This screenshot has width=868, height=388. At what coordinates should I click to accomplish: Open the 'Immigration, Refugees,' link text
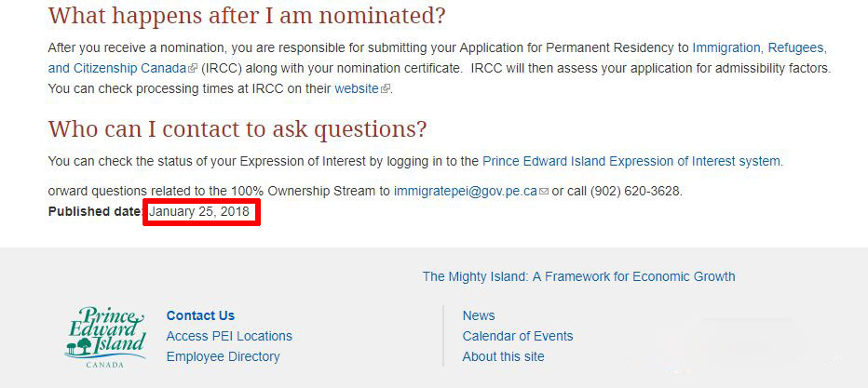click(758, 47)
